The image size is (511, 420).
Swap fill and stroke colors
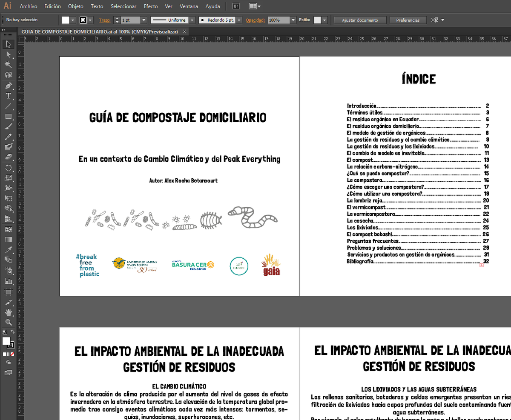(13, 331)
